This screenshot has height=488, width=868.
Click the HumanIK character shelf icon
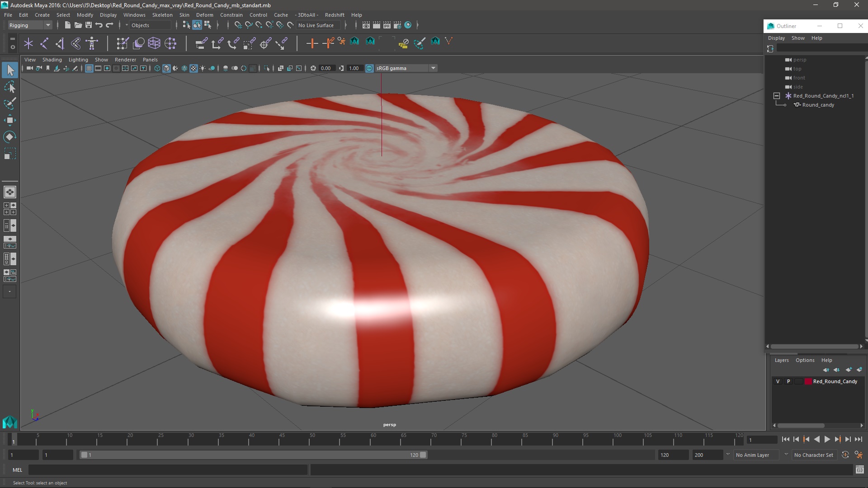pos(92,43)
